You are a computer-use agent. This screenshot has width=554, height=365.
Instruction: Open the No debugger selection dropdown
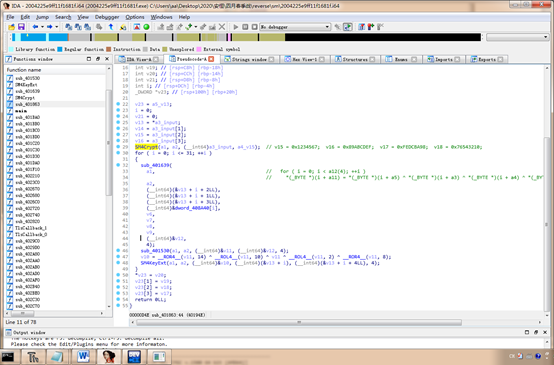click(x=295, y=27)
